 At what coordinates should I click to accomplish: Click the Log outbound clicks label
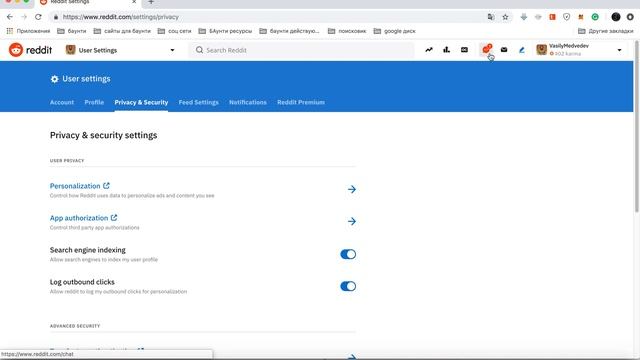click(82, 282)
